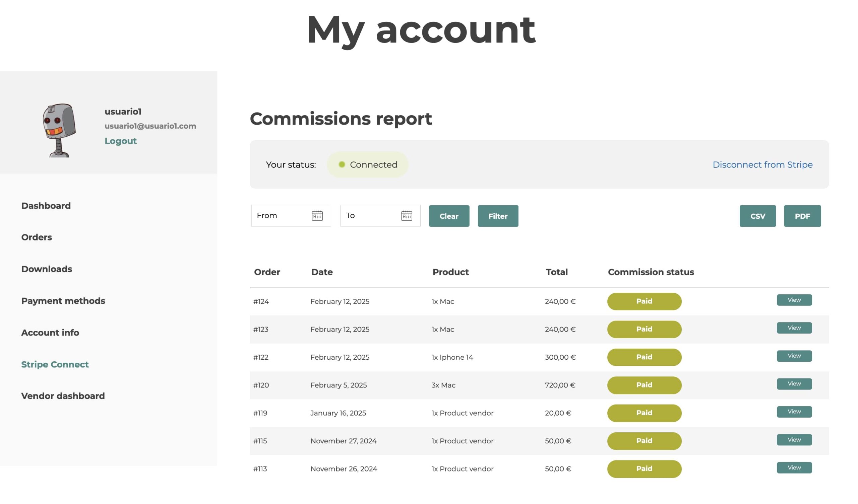The width and height of the screenshot is (858, 504).
Task: Export commissions as PDF
Action: pyautogui.click(x=802, y=216)
